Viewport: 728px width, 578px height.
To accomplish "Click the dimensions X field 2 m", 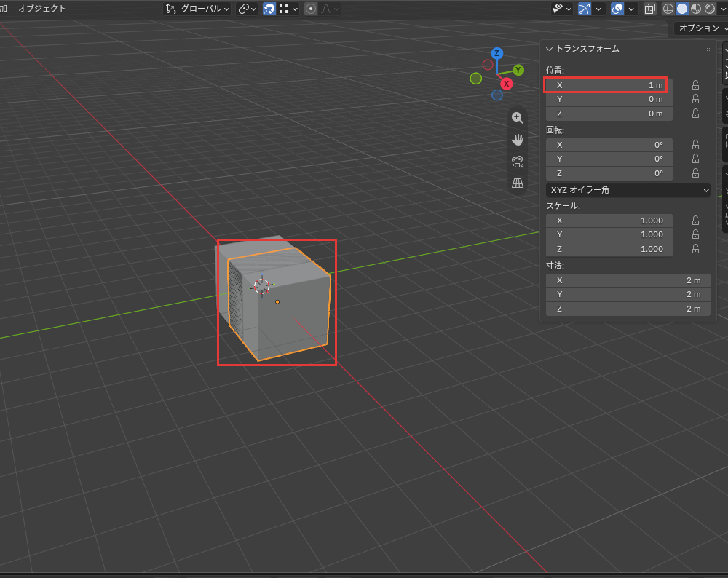I will pyautogui.click(x=628, y=280).
